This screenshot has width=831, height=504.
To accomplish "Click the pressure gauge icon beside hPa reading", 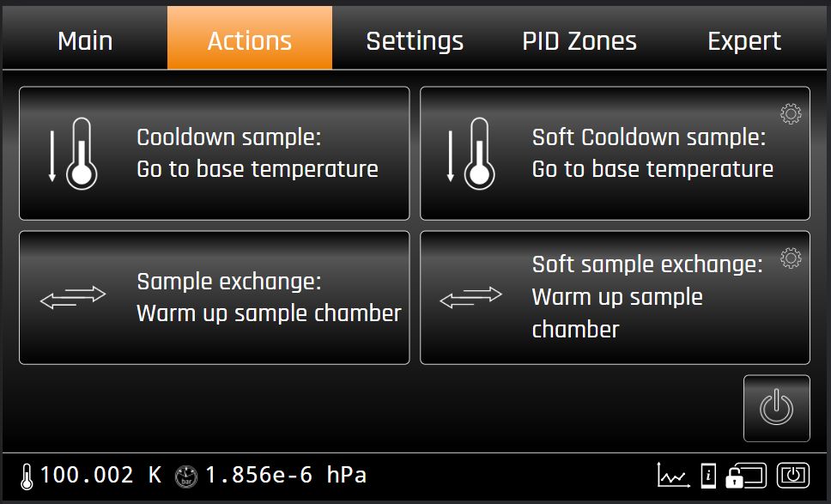I will coord(185,476).
